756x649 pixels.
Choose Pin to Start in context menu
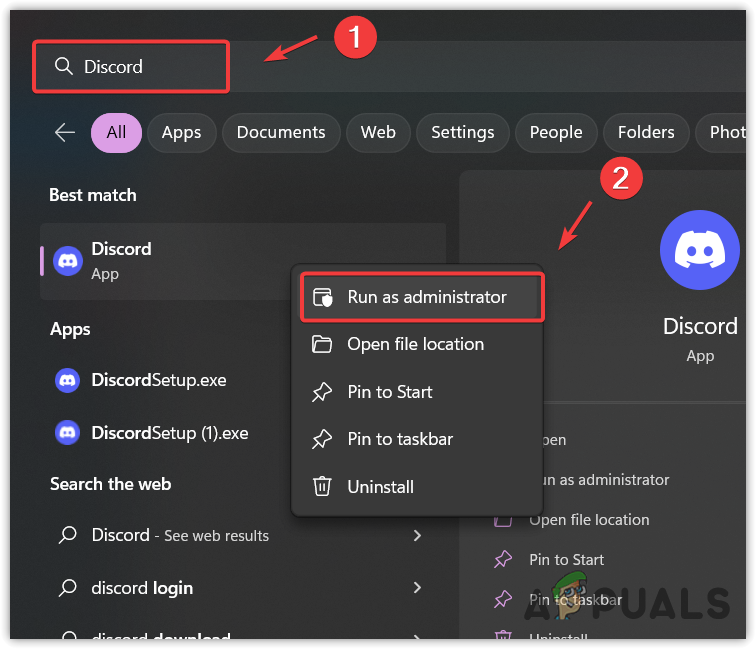(418, 392)
